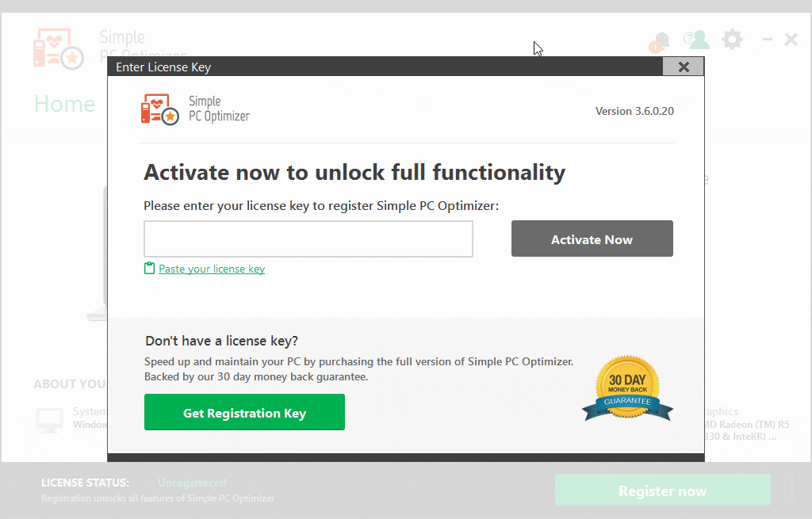Screen dimensions: 812x519
Task: Click the Version 3.6.0.20 label
Action: 634,111
